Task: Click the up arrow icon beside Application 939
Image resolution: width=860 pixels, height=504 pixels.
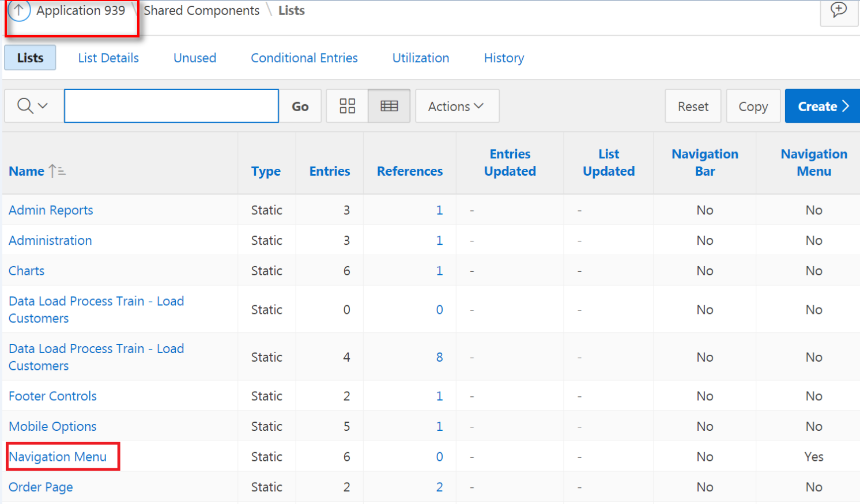Action: pyautogui.click(x=18, y=10)
